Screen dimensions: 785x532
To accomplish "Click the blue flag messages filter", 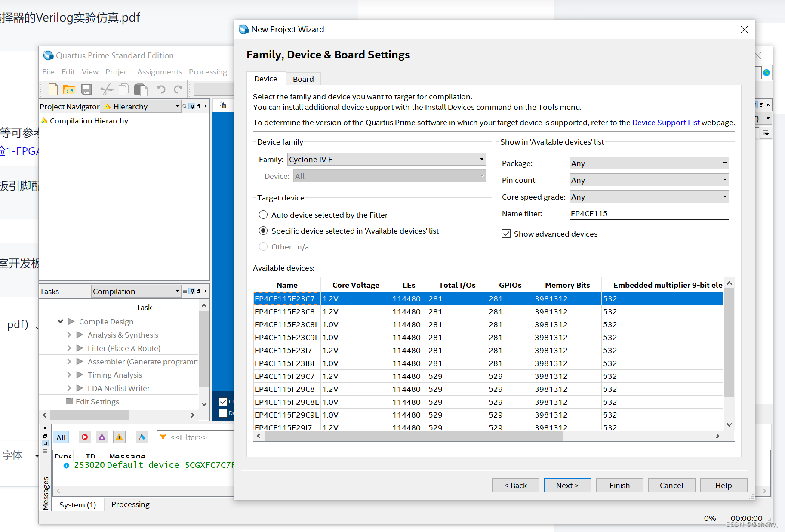I will click(x=142, y=437).
